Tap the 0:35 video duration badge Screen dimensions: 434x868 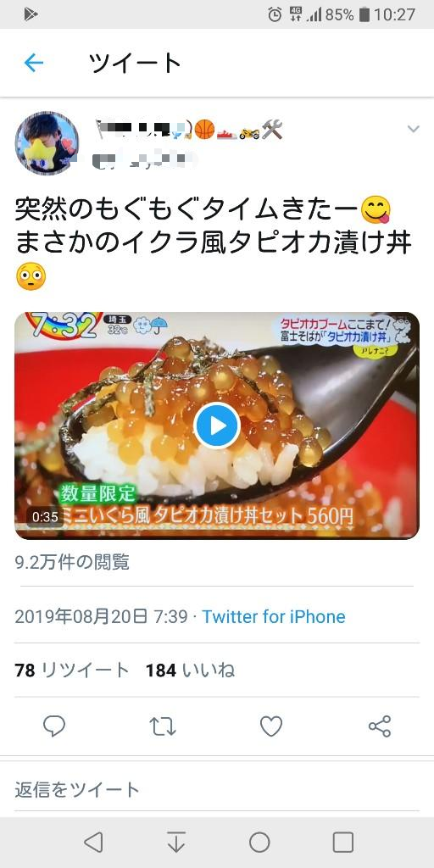click(x=45, y=516)
